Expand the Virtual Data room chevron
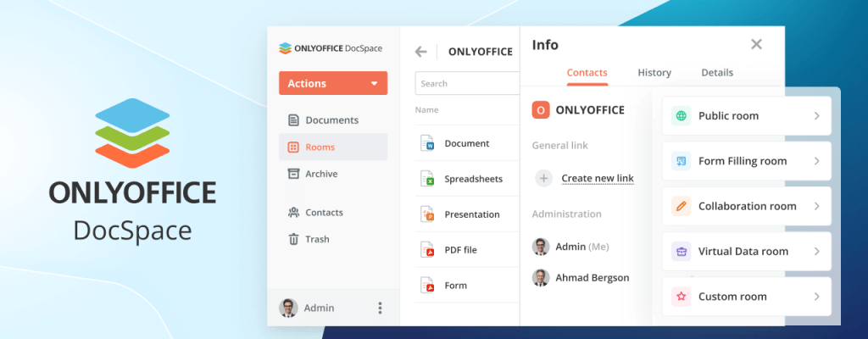 click(x=816, y=252)
